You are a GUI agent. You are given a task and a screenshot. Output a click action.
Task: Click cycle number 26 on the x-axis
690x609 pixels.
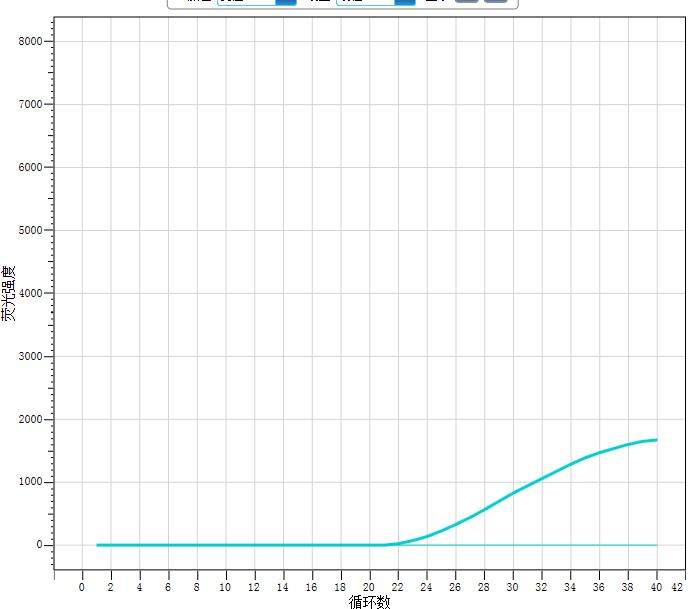click(x=455, y=587)
